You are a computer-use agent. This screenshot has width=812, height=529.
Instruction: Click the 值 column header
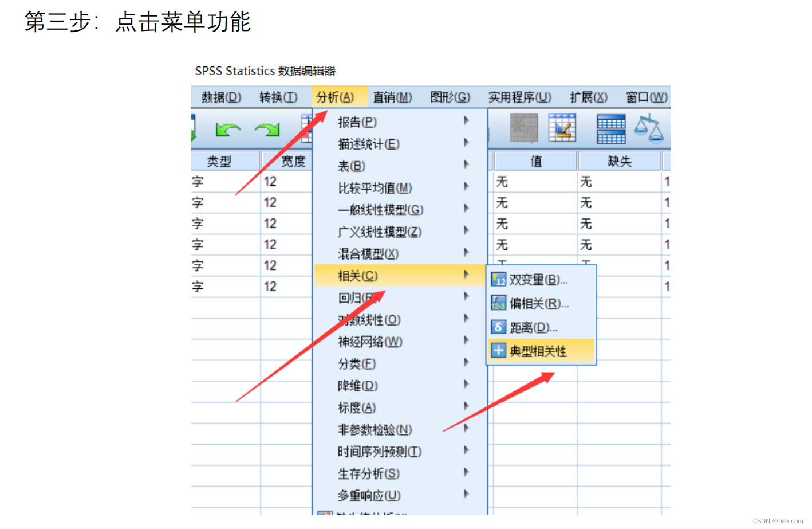[x=535, y=161]
